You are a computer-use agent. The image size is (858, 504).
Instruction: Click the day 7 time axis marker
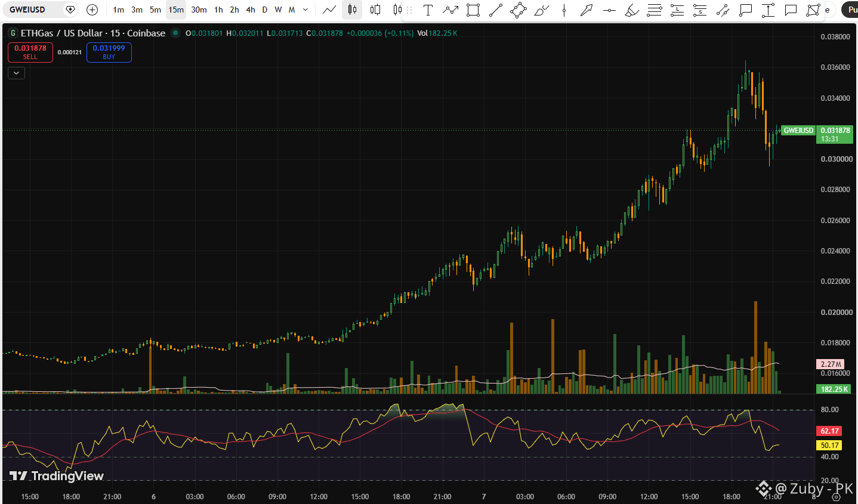click(484, 497)
